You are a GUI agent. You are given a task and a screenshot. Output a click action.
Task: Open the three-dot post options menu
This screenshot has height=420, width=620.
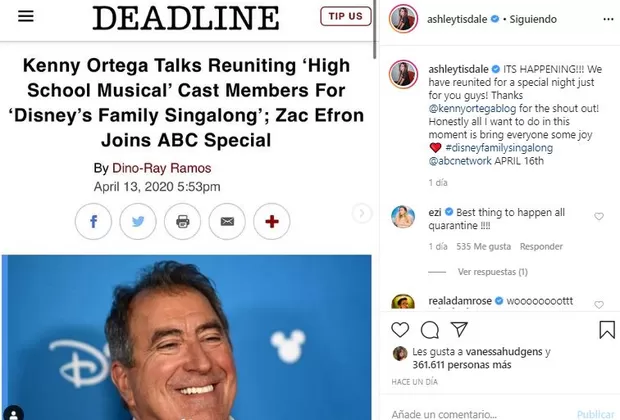click(x=608, y=19)
